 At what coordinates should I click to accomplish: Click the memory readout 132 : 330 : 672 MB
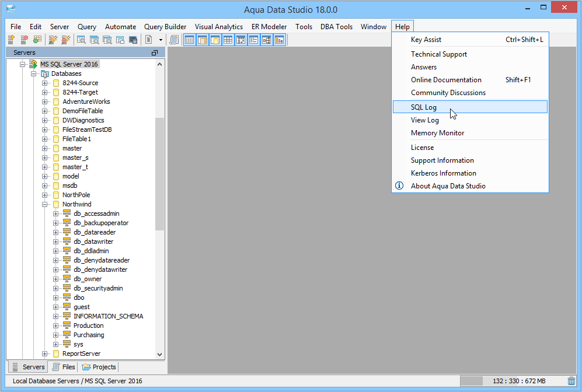519,381
